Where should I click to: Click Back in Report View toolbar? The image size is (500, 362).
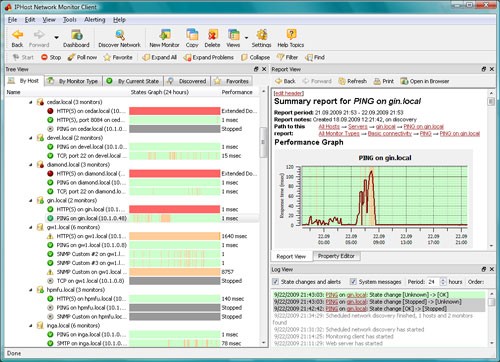285,81
